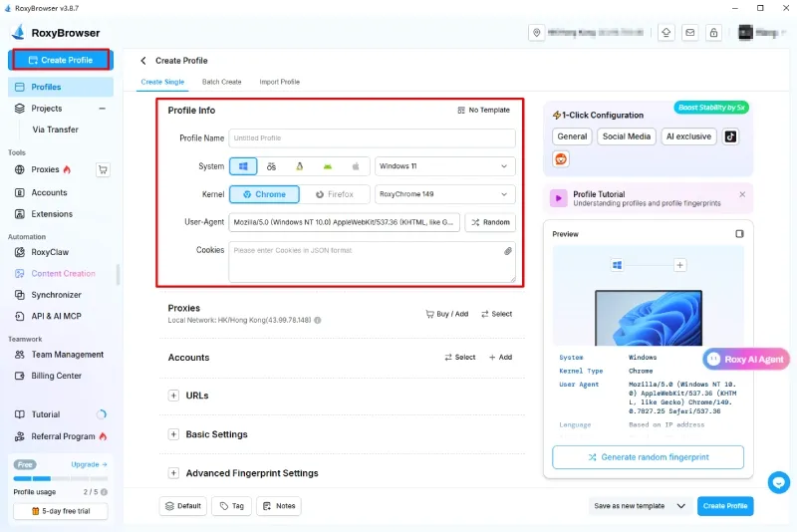Expand Basic Settings
Screen dimensions: 797x532
click(x=173, y=434)
